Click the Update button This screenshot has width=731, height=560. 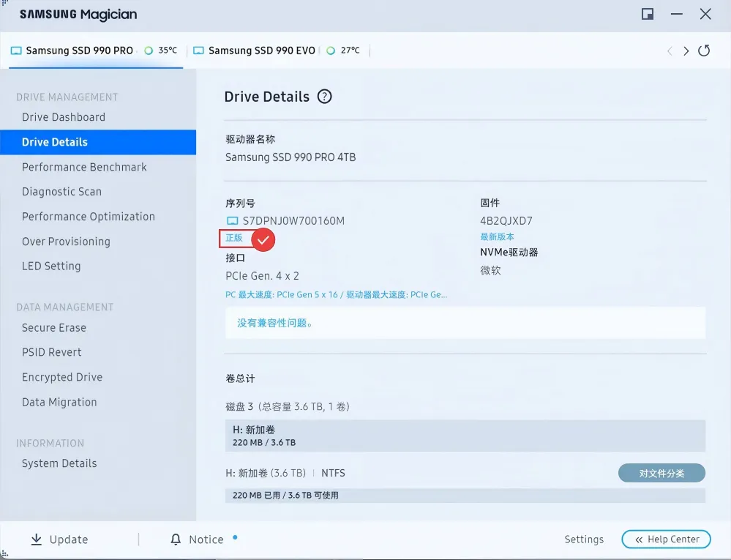pos(60,540)
